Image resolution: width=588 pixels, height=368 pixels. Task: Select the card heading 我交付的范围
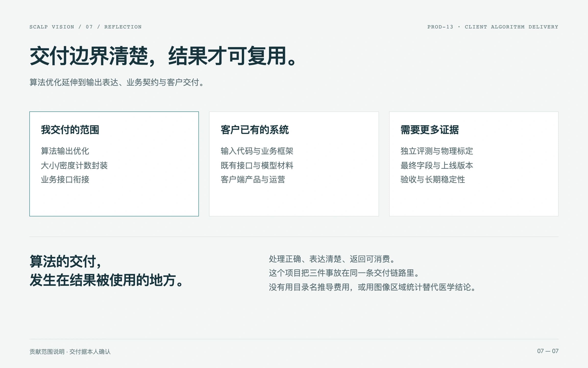click(x=70, y=130)
